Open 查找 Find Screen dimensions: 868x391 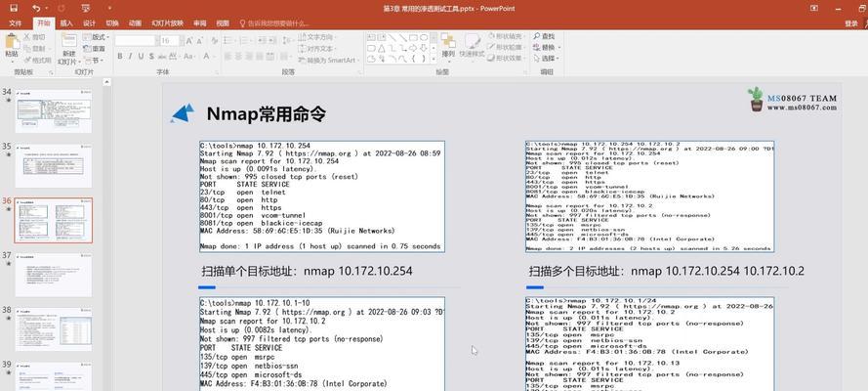point(544,36)
